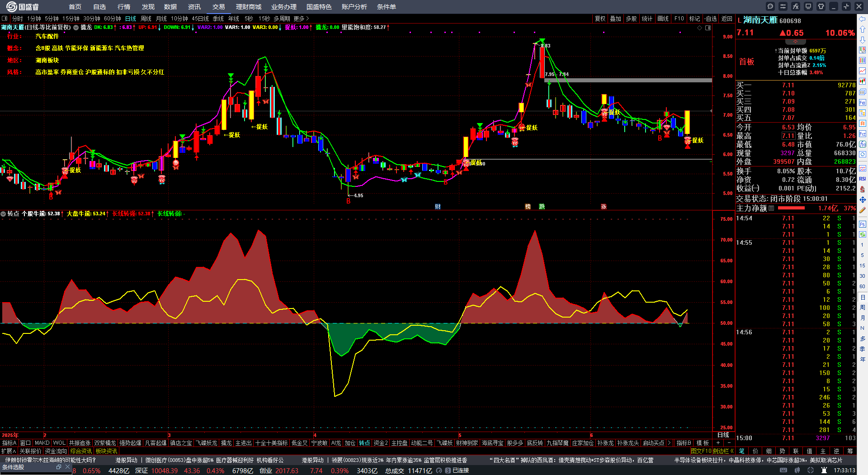This screenshot has height=475, width=868.
Task: Open dropdown arrow next to 湖南天雁 chart title
Action: (x=76, y=28)
